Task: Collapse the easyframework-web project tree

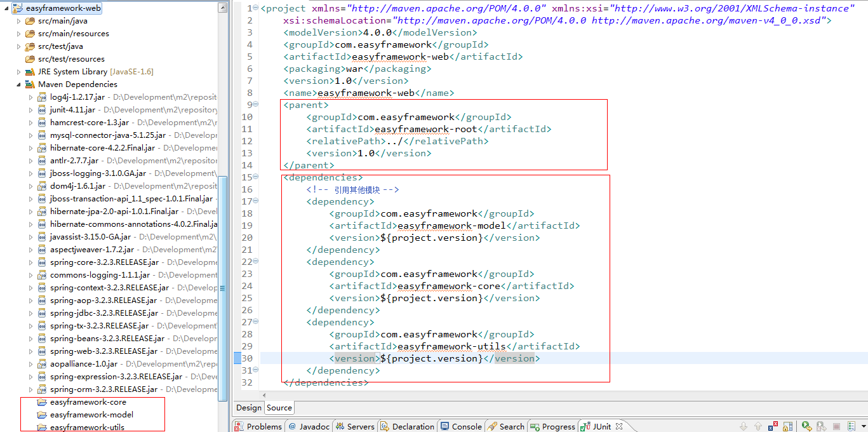Action: pos(6,8)
